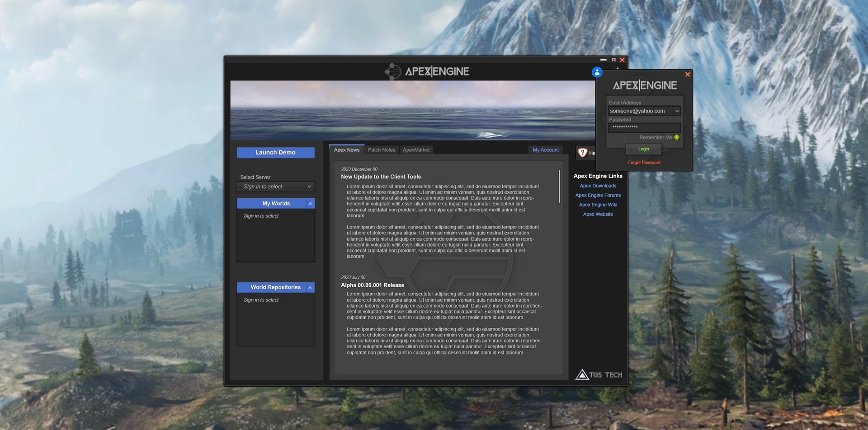Image resolution: width=868 pixels, height=430 pixels.
Task: Collapse the My Worlds panel
Action: pyautogui.click(x=310, y=204)
